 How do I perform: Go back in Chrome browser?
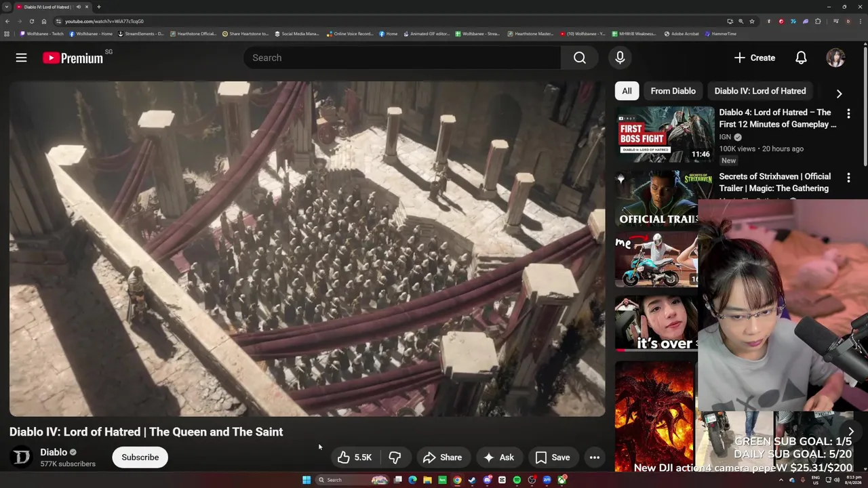pyautogui.click(x=7, y=21)
